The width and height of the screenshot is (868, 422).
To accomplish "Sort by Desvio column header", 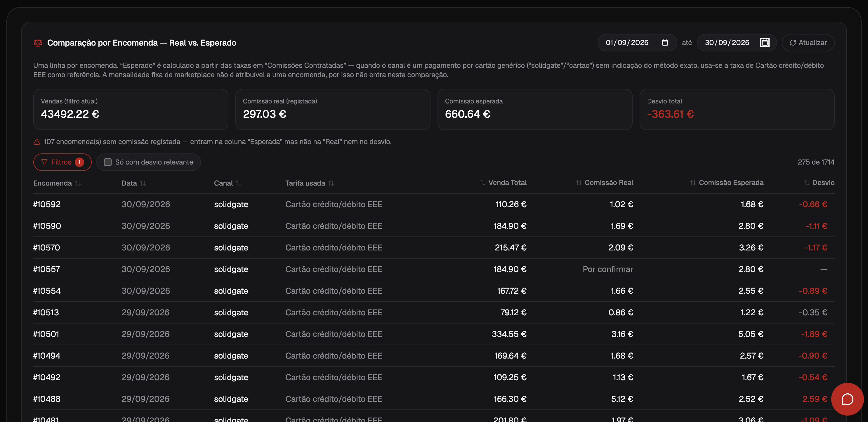I will (819, 183).
